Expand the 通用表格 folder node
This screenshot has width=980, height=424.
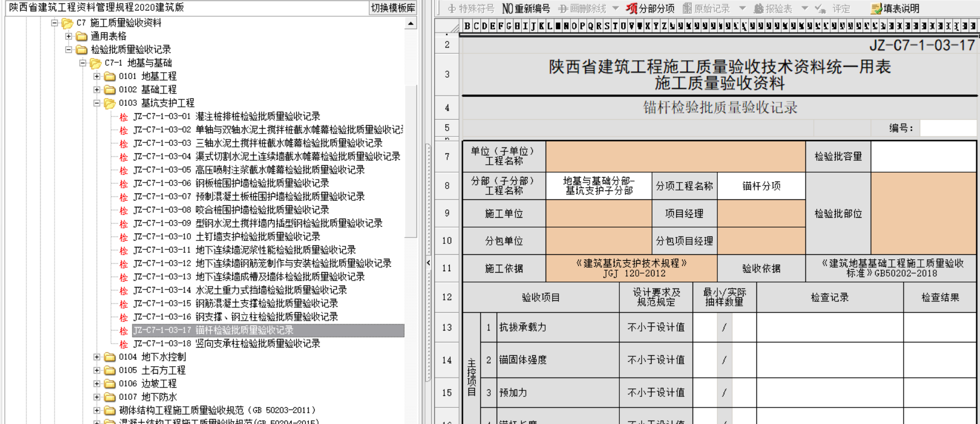[69, 36]
